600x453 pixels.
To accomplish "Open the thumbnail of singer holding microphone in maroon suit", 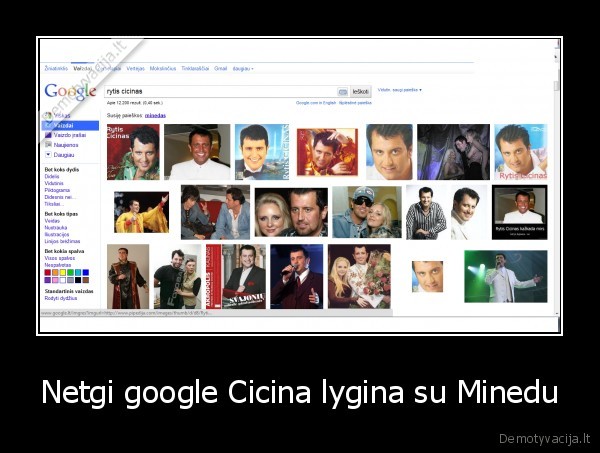I will (x=297, y=277).
